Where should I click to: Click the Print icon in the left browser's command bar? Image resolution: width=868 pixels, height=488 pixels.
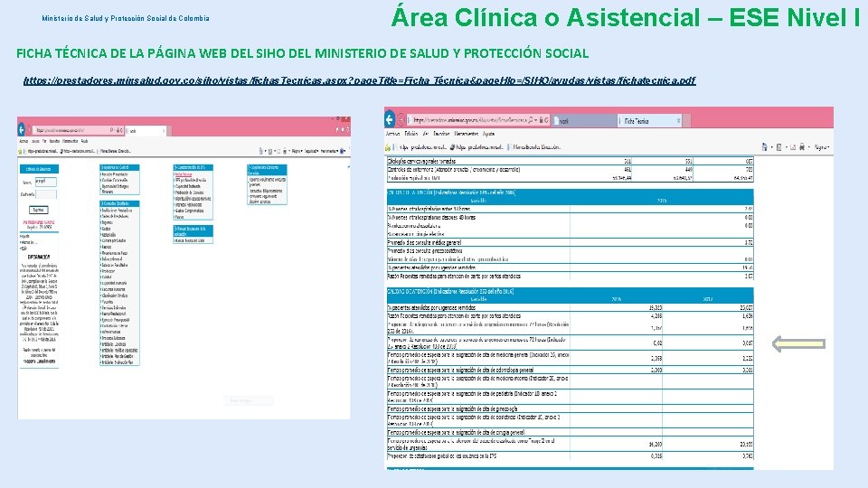285,151
